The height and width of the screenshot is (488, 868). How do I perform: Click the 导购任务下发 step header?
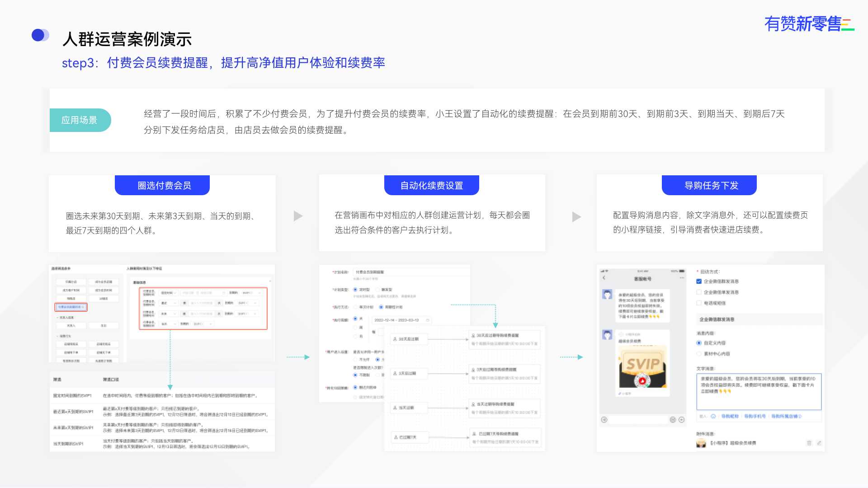(x=709, y=185)
